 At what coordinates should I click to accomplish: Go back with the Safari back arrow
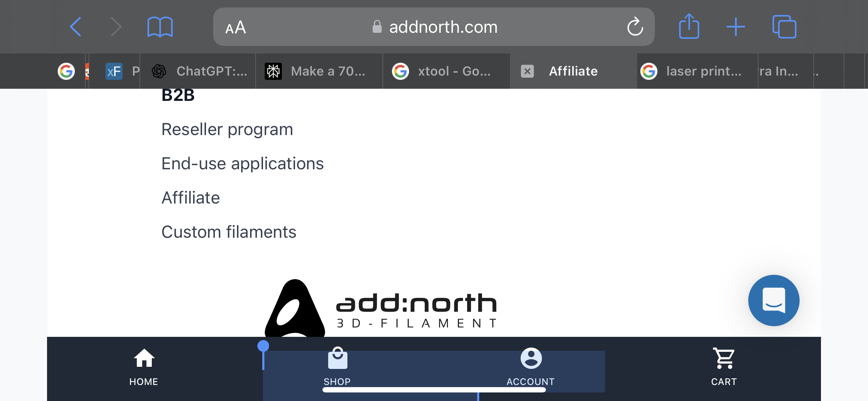(76, 27)
